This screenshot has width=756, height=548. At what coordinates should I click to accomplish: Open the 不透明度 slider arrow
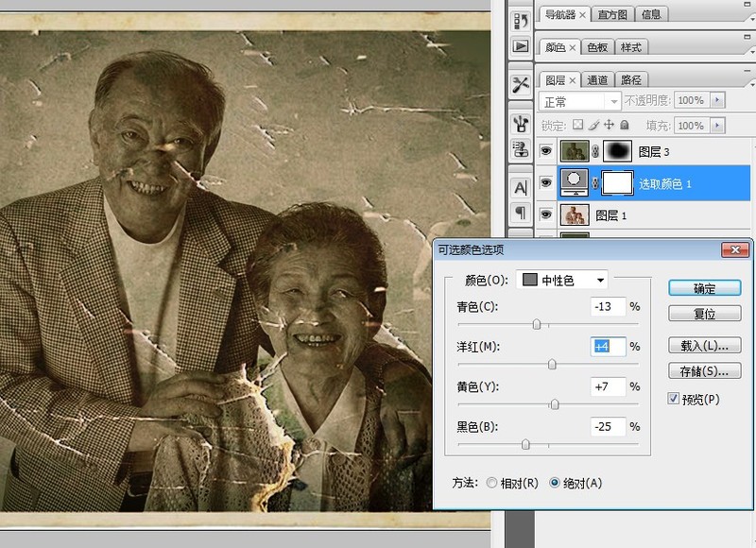click(x=717, y=100)
